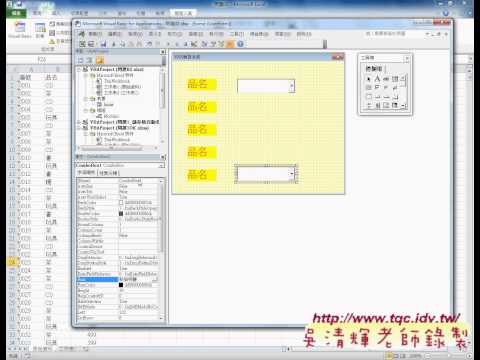Click the Paste icon in VBA toolbar

point(131,44)
